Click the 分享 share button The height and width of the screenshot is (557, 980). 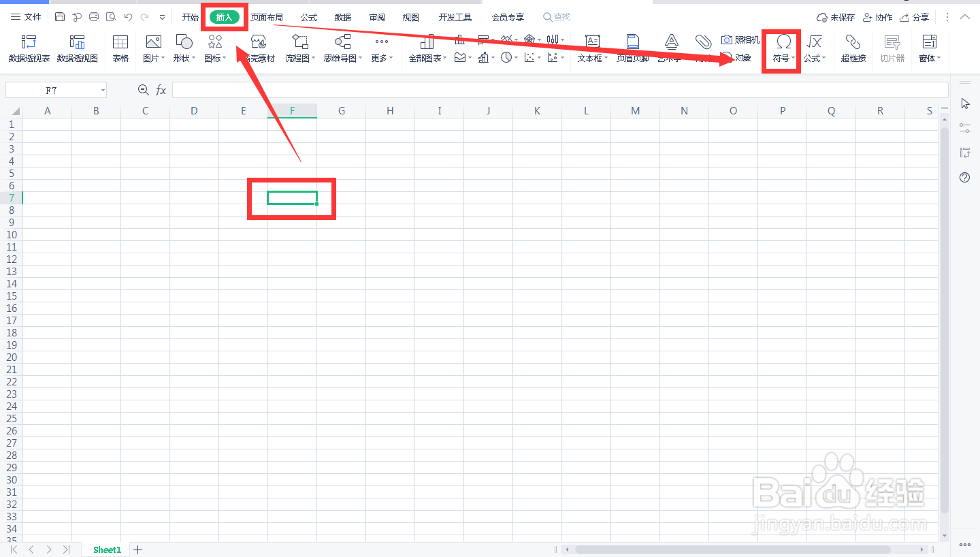point(914,17)
